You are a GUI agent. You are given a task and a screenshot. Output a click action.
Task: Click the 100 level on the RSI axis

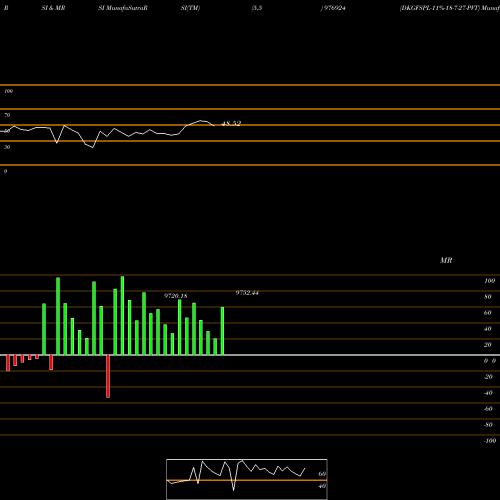click(8, 91)
